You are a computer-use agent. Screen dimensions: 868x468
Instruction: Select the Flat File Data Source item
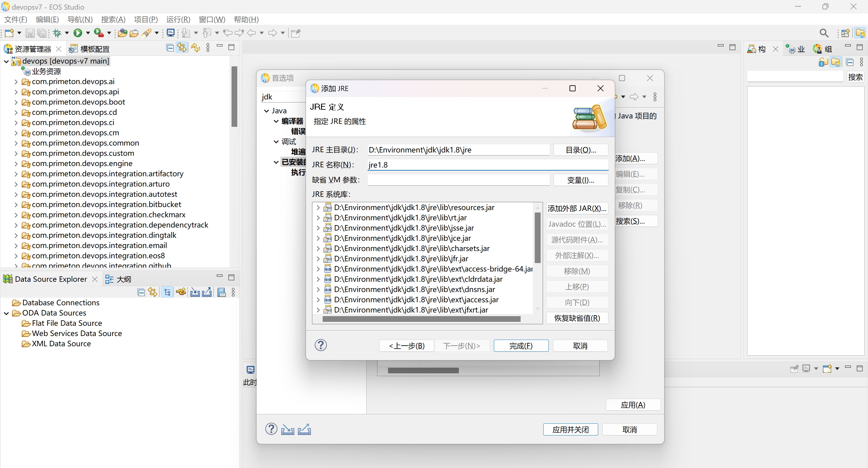pos(67,323)
